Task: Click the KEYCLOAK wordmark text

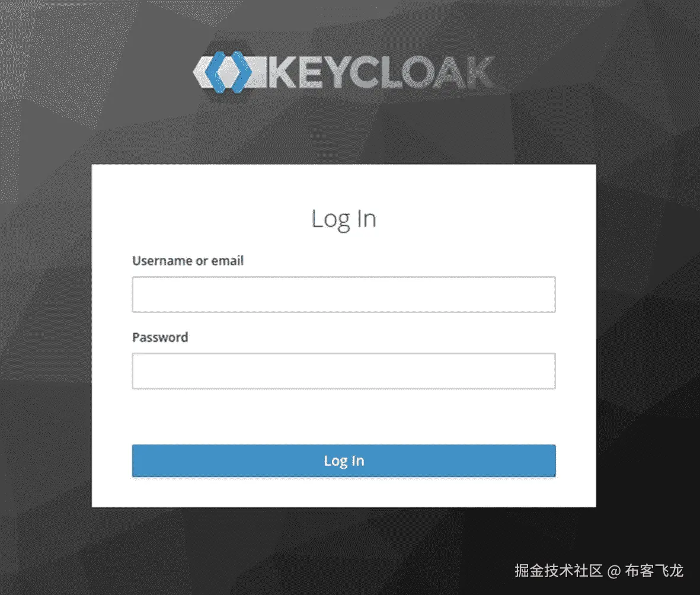Action: pyautogui.click(x=381, y=72)
